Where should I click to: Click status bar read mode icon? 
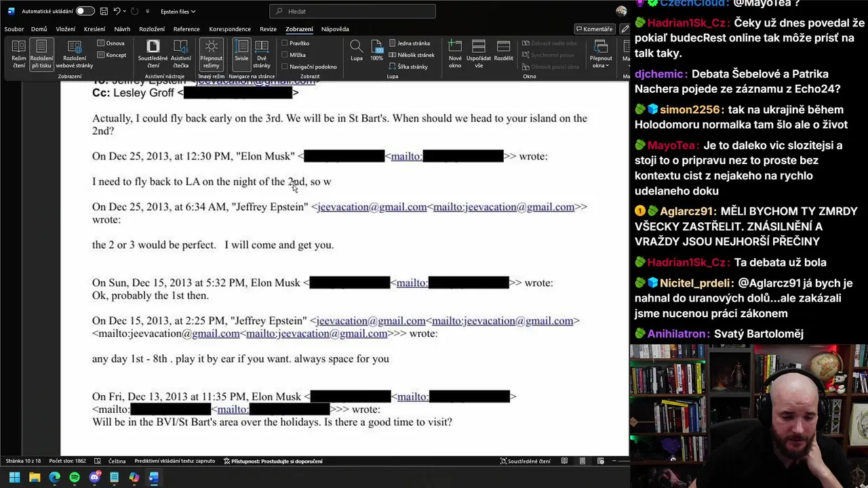click(564, 461)
